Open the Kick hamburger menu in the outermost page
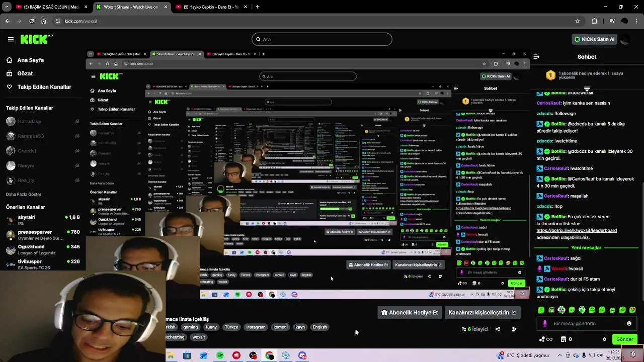 (11, 39)
